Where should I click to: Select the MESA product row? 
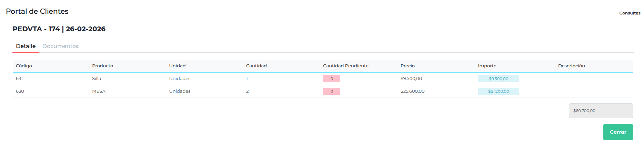pos(99,91)
